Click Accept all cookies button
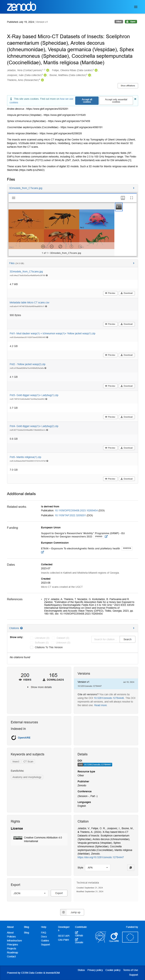This screenshot has height=980, width=145. tap(87, 100)
